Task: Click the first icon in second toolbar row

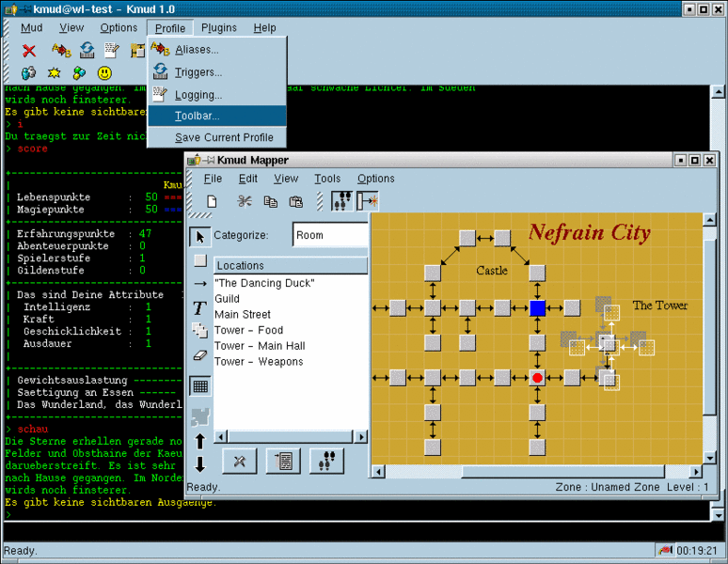Action: 29,72
